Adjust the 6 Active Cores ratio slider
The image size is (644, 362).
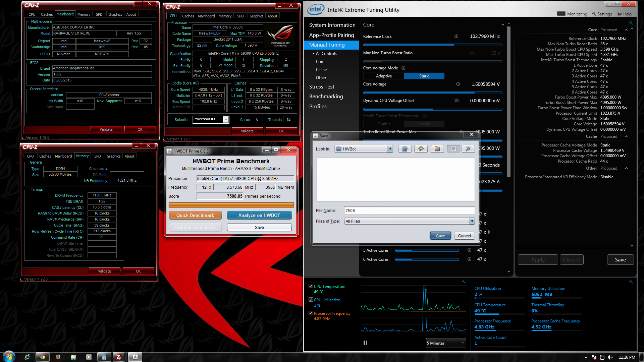[x=427, y=259]
